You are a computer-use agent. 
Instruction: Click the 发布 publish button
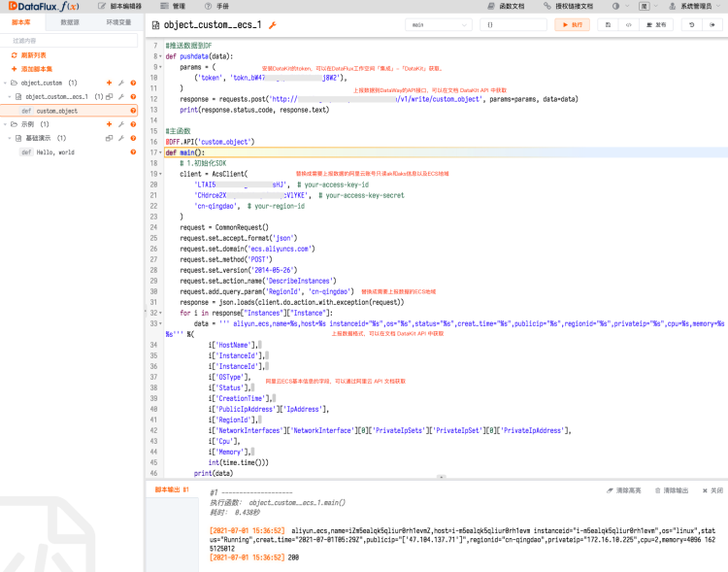point(656,24)
